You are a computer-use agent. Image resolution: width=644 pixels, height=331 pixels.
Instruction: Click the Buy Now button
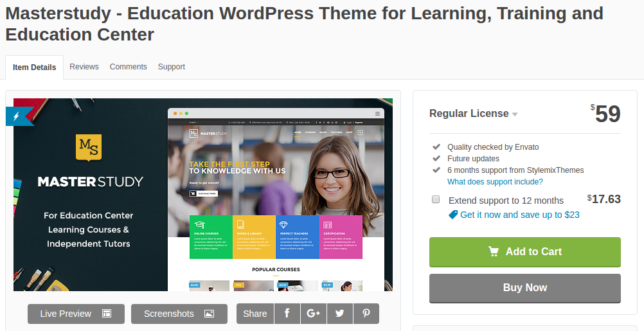click(x=525, y=288)
